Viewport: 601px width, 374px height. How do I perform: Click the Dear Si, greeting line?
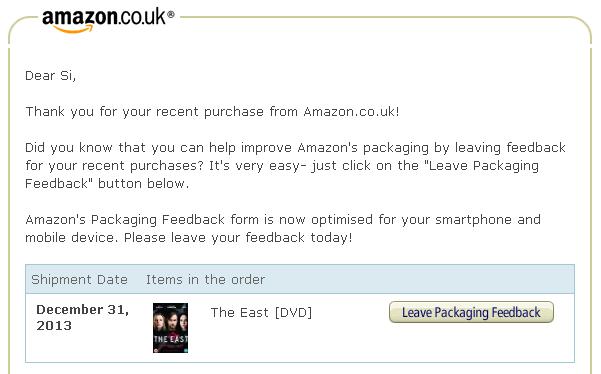click(51, 76)
